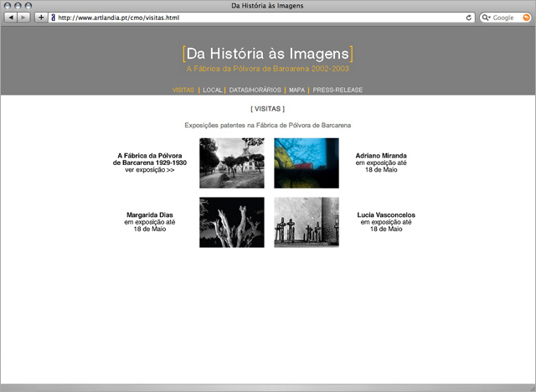The height and width of the screenshot is (392, 536).
Task: Open the Lucia Vasconcelos figures thumbnail
Action: [x=307, y=222]
